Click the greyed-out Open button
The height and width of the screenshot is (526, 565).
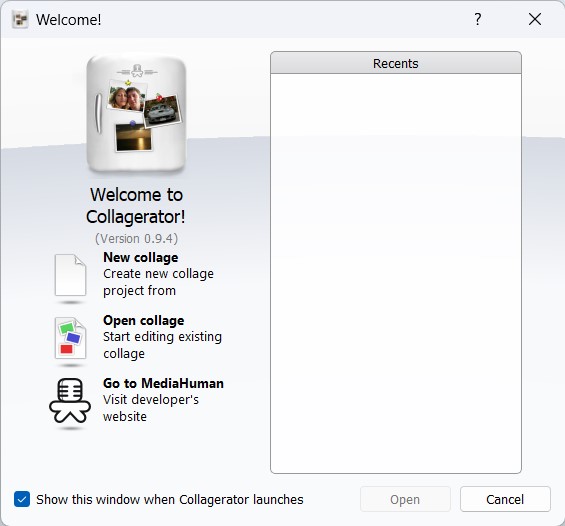coord(405,499)
